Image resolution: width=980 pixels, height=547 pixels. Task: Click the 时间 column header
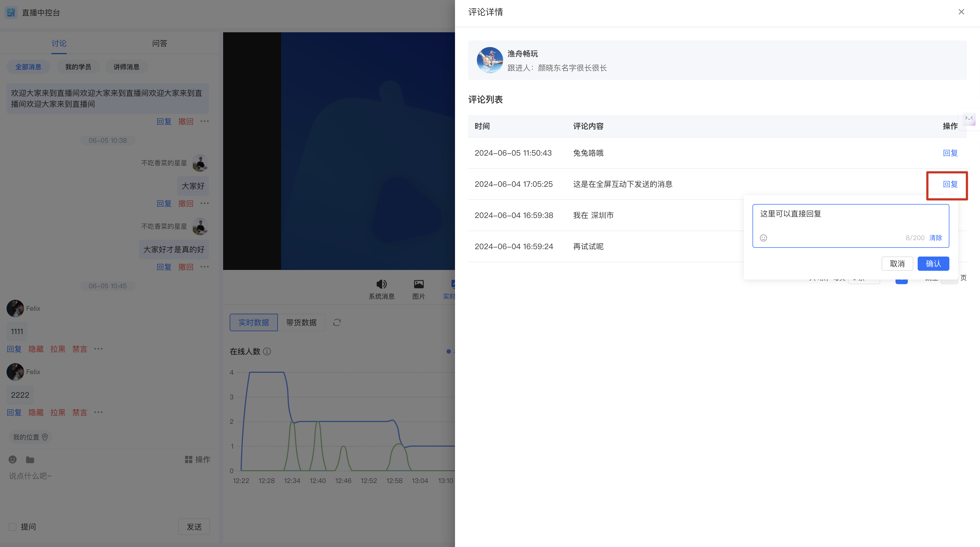[x=482, y=126]
